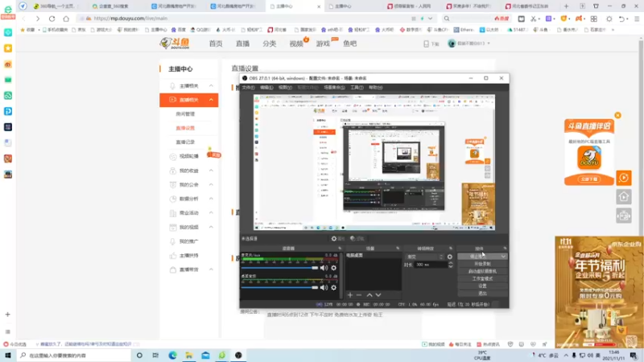Click 设置 settings button in OBS controls
Screen dimensions: 644x362
pyautogui.click(x=482, y=286)
